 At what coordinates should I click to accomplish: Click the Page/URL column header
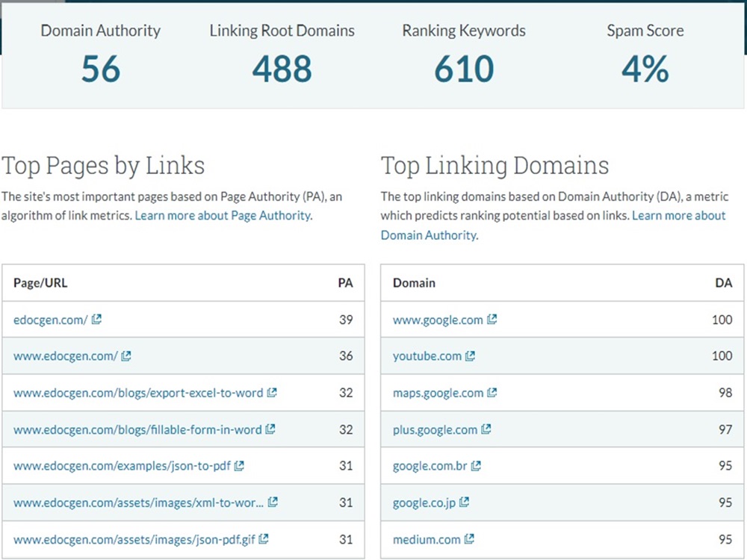(40, 283)
